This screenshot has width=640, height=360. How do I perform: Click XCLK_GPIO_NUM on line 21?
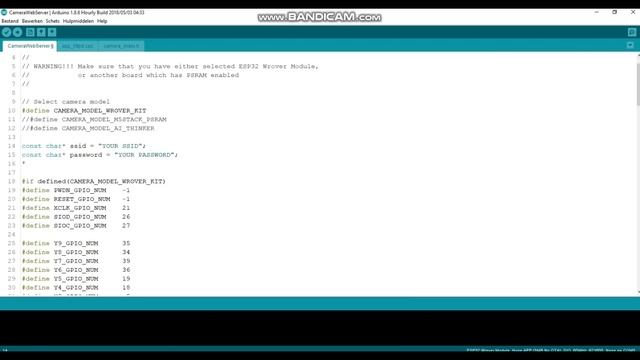click(80, 208)
